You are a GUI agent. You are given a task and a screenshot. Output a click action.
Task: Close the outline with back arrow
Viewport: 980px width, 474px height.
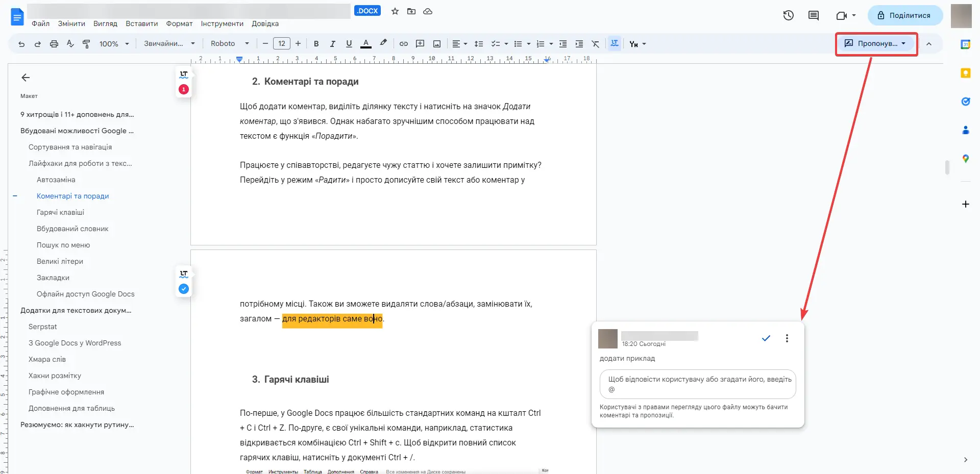pyautogui.click(x=26, y=78)
